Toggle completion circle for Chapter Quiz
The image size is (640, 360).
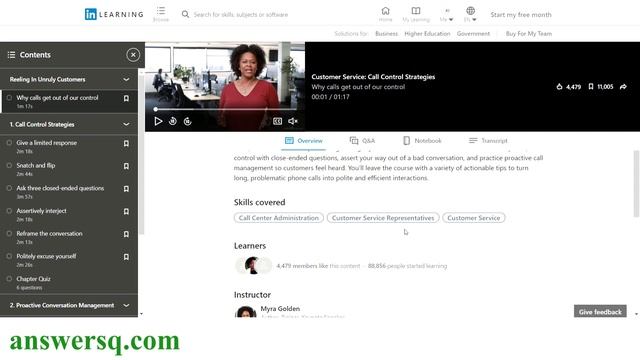(9, 279)
